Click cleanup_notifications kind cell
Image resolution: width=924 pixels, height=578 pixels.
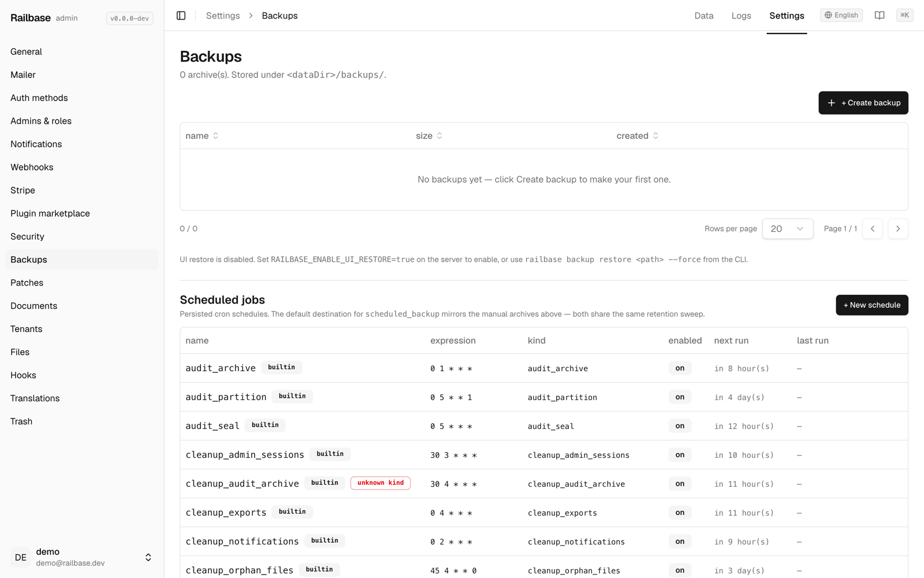(576, 542)
